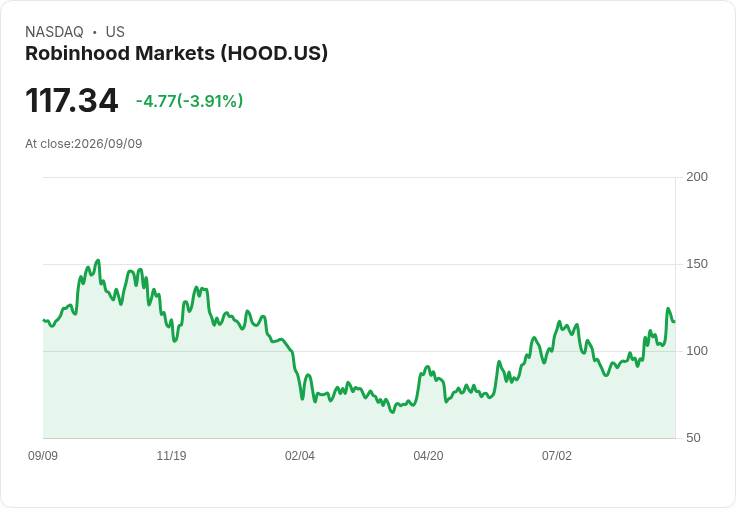Click the 09/09 x-axis date label
The image size is (736, 508).
pos(43,456)
